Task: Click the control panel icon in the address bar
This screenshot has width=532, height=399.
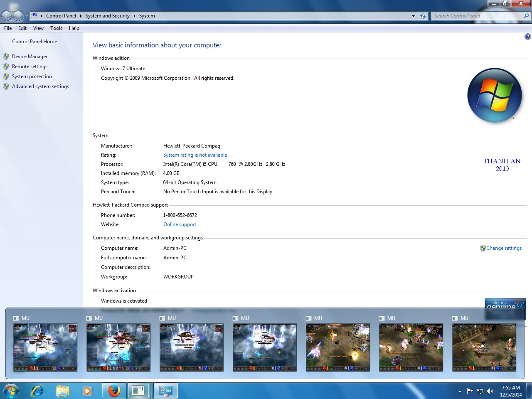Action: tap(34, 16)
